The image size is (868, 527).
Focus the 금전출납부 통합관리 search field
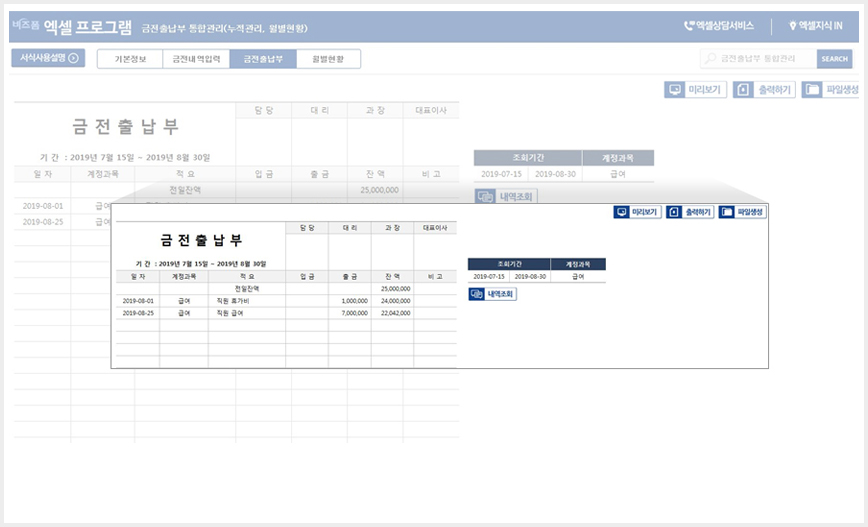pos(758,59)
